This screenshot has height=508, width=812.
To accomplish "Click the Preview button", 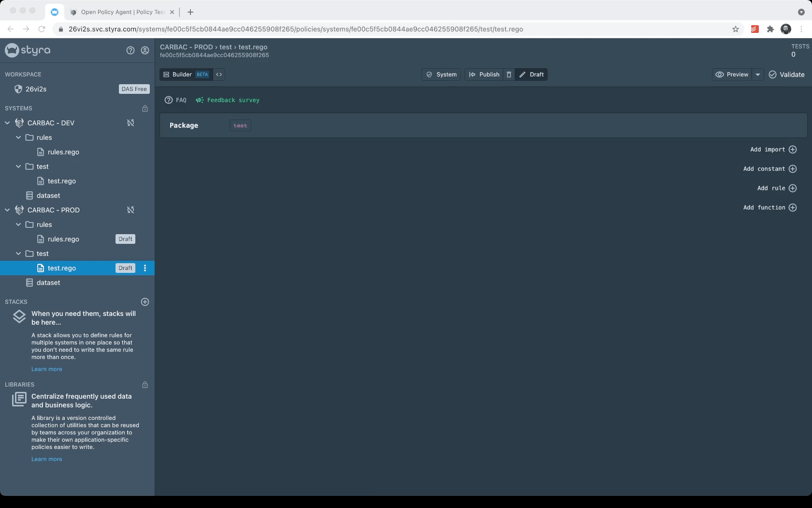I will pyautogui.click(x=732, y=75).
